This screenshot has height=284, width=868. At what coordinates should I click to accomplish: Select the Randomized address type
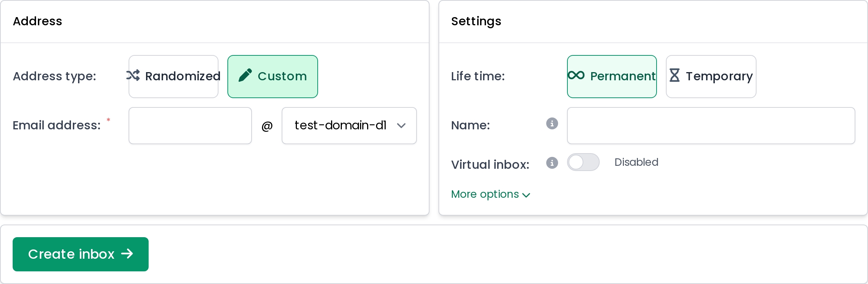(x=173, y=76)
